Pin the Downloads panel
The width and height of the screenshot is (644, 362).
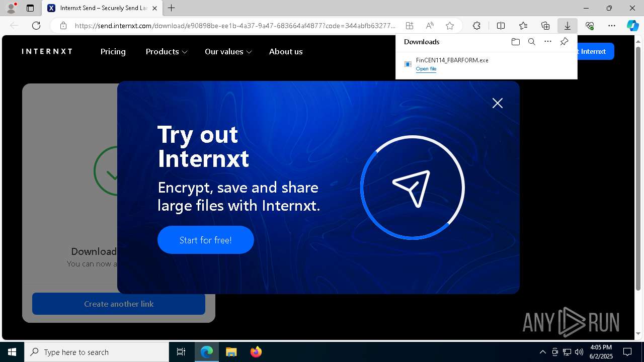[x=565, y=42]
